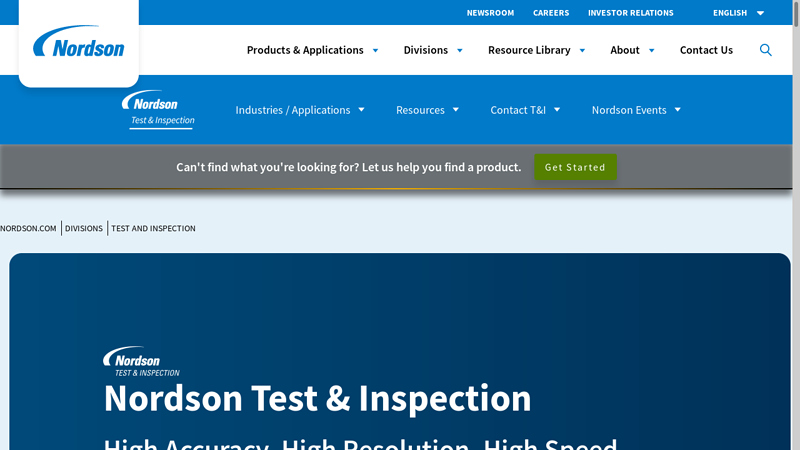Screen dimensions: 800x450
Task: Go to the Newsroom link
Action: [490, 13]
